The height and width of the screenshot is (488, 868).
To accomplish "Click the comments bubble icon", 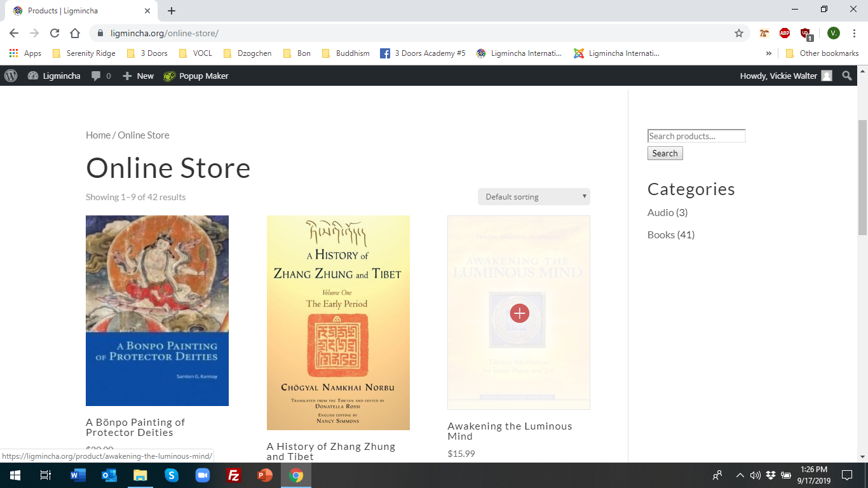I will tap(96, 76).
